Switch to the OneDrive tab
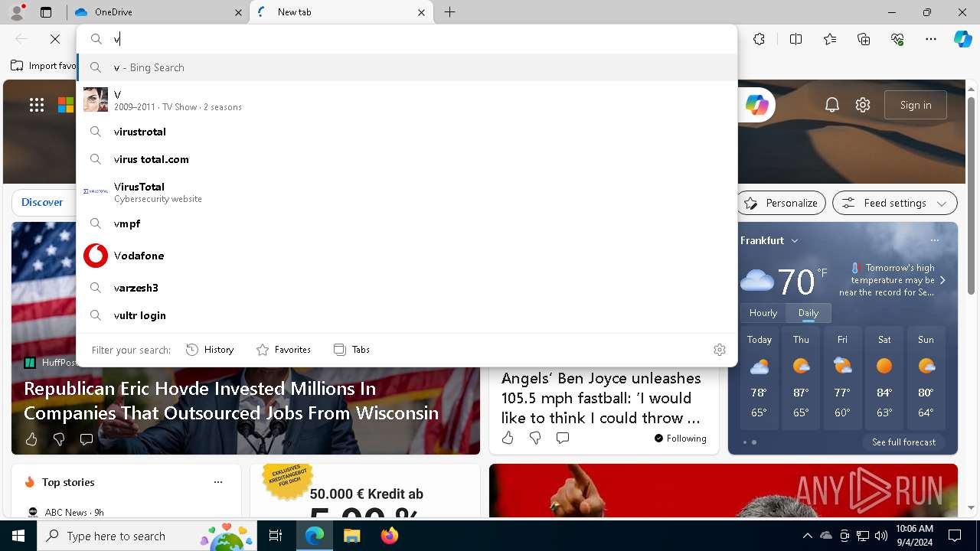980x551 pixels. [x=158, y=12]
